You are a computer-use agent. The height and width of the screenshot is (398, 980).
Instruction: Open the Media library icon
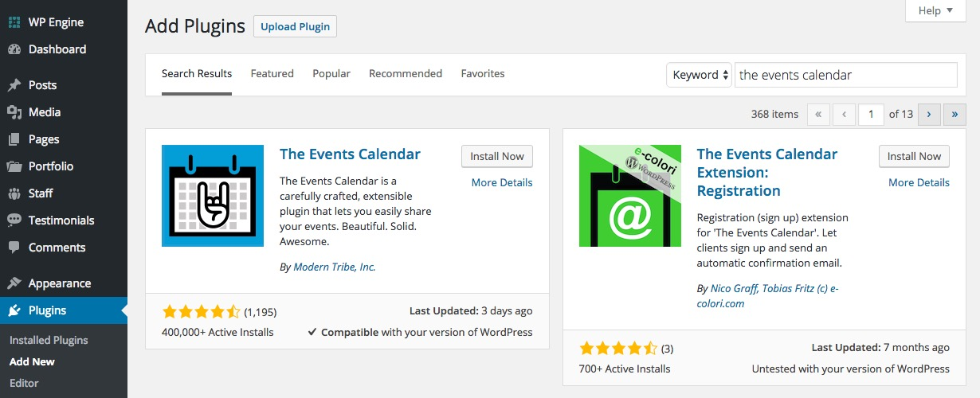click(14, 112)
